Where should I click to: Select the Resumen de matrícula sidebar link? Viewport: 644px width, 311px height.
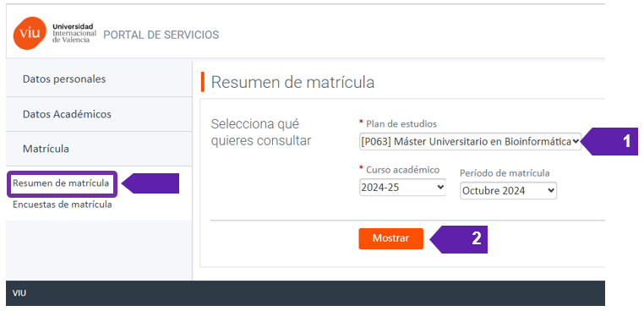[x=61, y=183]
